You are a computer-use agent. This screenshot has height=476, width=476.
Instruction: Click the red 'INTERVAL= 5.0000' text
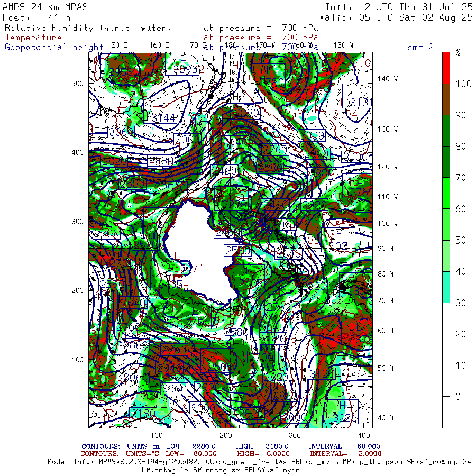pyautogui.click(x=345, y=454)
